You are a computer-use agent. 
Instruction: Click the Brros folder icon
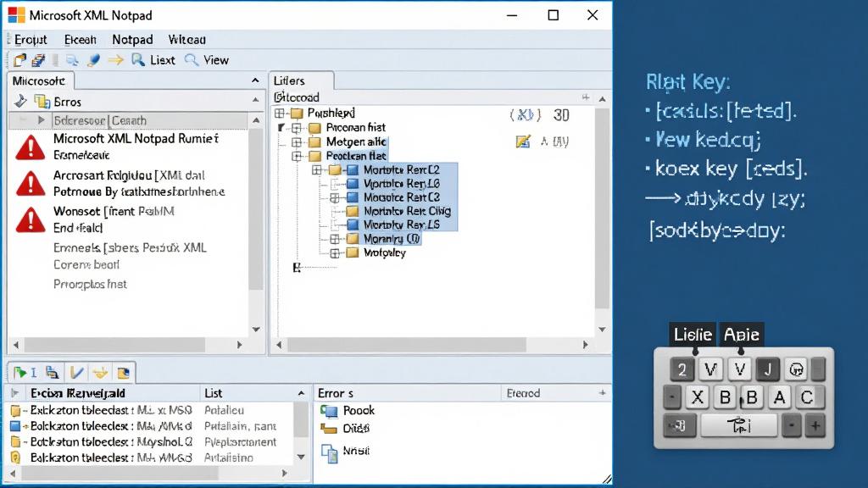[42, 102]
